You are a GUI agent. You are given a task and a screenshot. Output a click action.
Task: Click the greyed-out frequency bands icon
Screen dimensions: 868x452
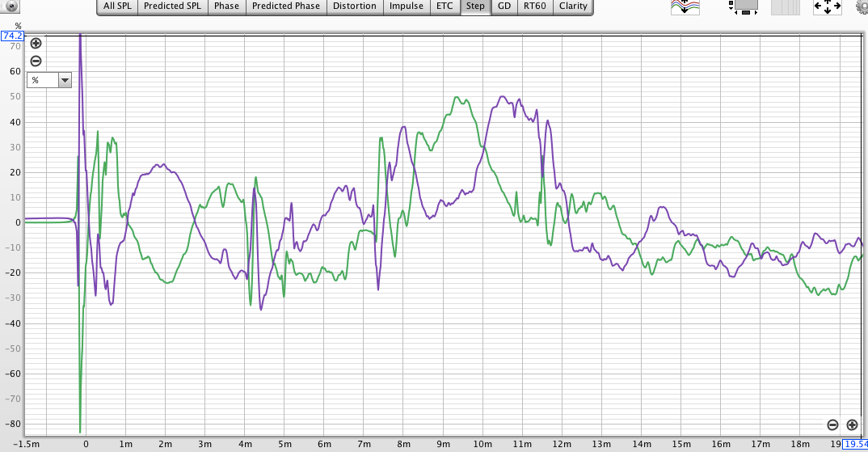pos(786,7)
